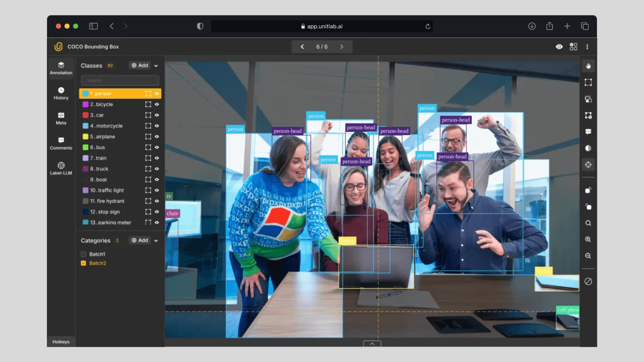Expand the bottom panel arrow
The width and height of the screenshot is (644, 362).
tap(372, 344)
